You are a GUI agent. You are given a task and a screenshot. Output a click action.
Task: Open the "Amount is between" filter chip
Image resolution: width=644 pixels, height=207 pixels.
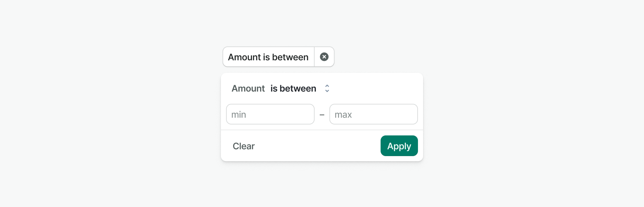(x=269, y=57)
